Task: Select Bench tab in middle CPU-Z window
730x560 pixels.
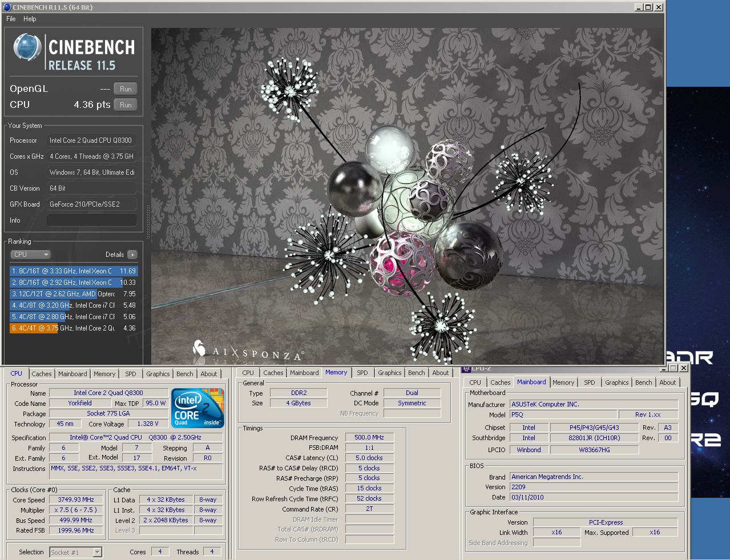Action: [x=416, y=373]
